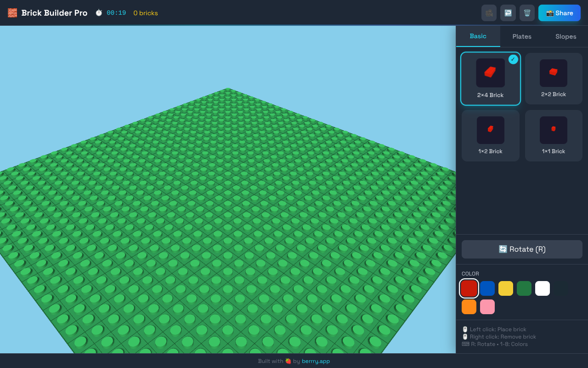Select the 2×2 Brick from the palette
The width and height of the screenshot is (588, 368).
pyautogui.click(x=553, y=78)
